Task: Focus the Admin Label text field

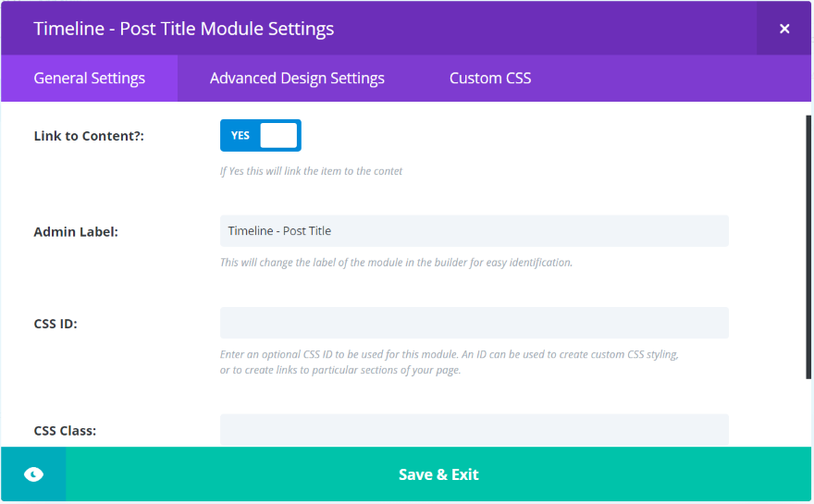Action: pos(474,231)
